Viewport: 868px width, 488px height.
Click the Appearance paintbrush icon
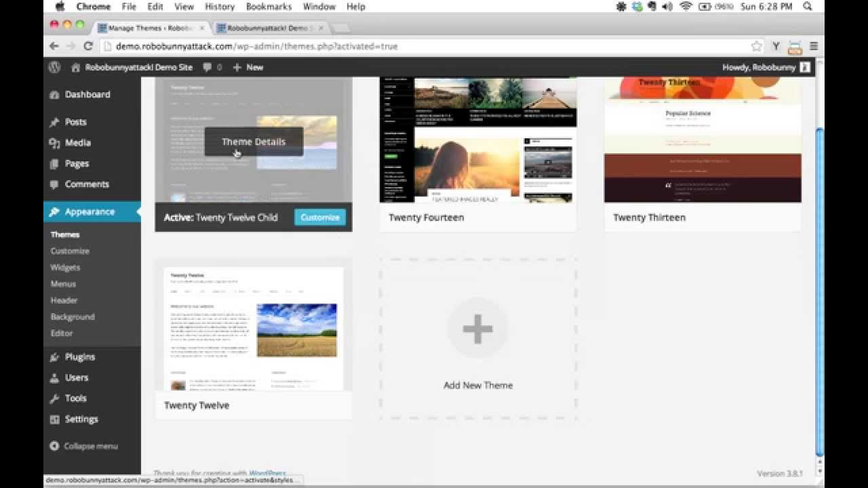point(55,212)
